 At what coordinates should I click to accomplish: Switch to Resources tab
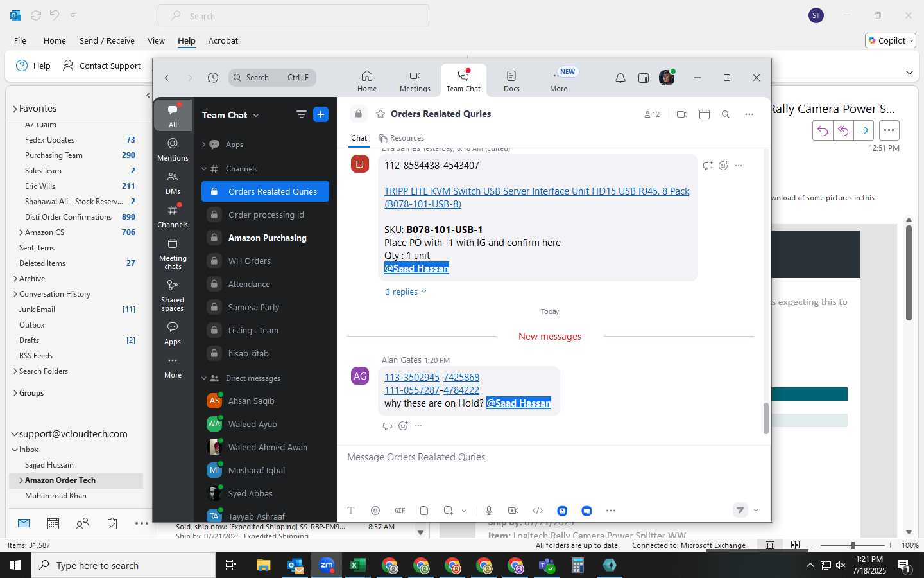[x=402, y=138]
